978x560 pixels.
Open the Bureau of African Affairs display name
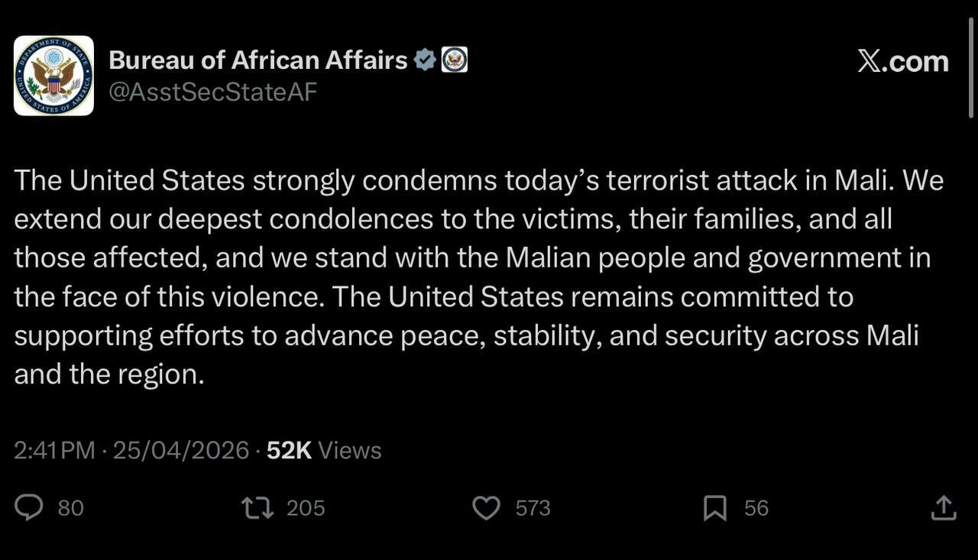click(x=258, y=60)
